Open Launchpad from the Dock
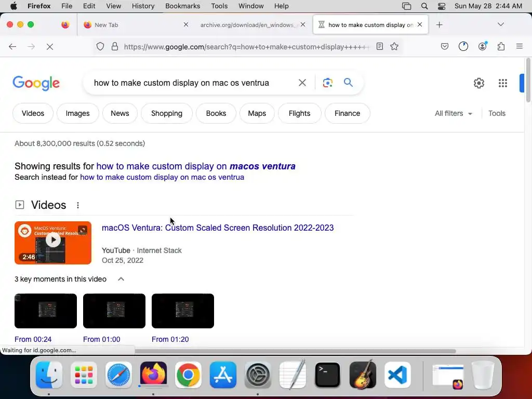 coord(84,375)
